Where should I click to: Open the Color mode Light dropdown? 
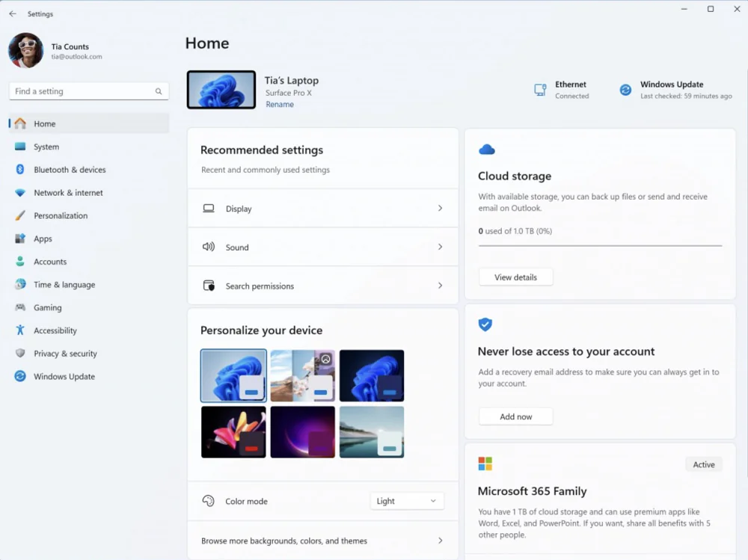(x=407, y=501)
